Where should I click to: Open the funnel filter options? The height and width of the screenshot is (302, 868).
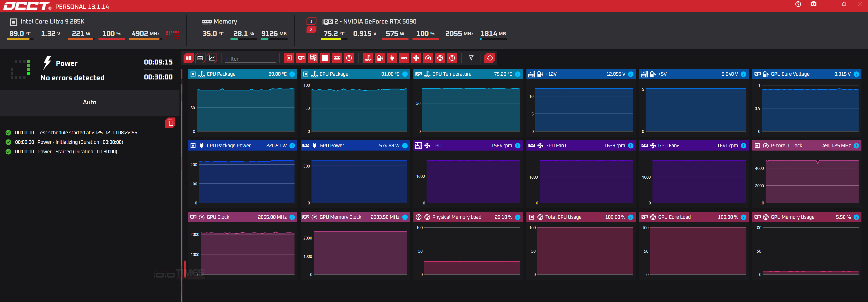(471, 58)
